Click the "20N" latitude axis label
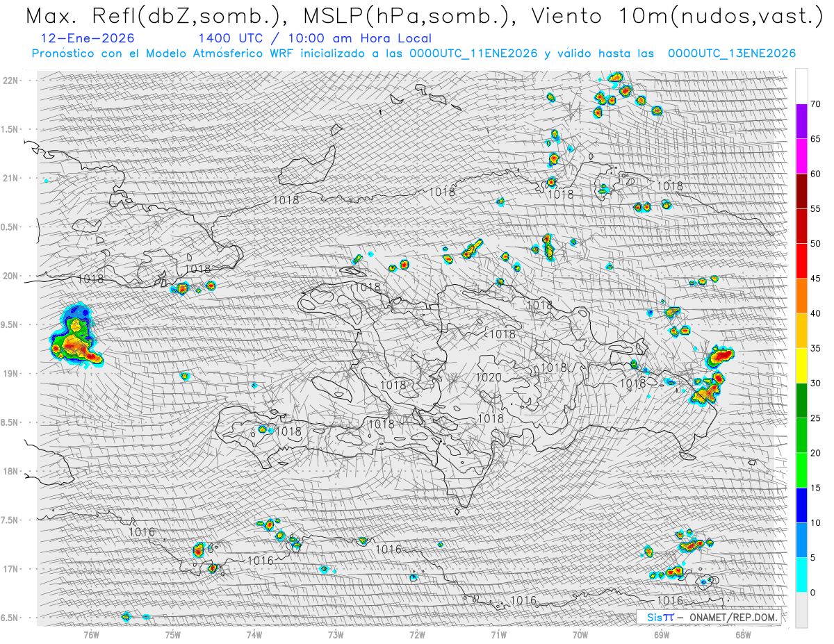 click(10, 276)
